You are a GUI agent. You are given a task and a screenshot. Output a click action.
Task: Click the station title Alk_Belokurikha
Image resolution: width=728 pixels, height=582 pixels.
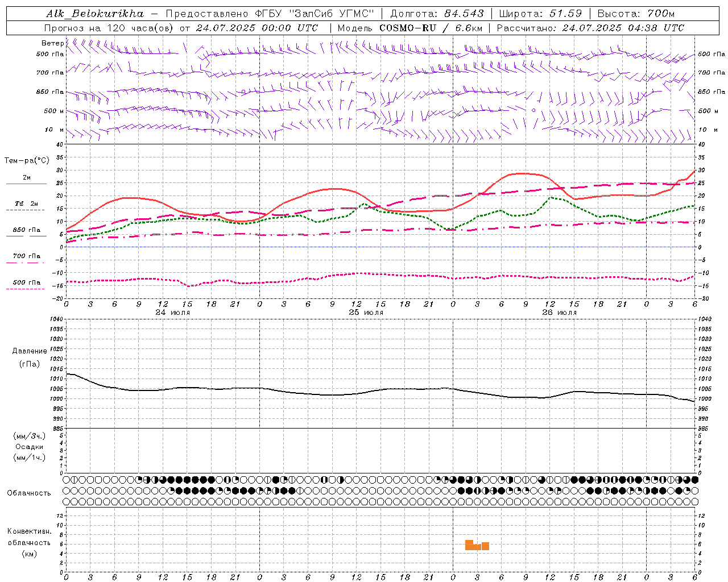pos(95,14)
